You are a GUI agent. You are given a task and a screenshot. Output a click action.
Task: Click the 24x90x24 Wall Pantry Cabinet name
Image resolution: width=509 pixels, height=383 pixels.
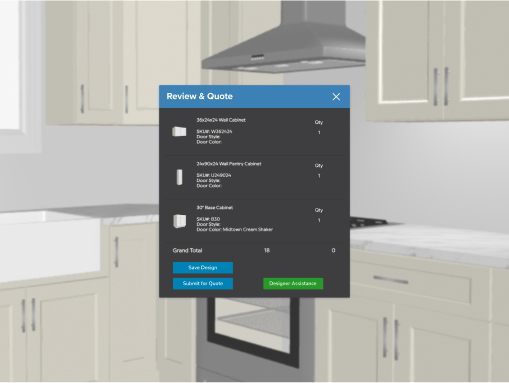(x=229, y=164)
